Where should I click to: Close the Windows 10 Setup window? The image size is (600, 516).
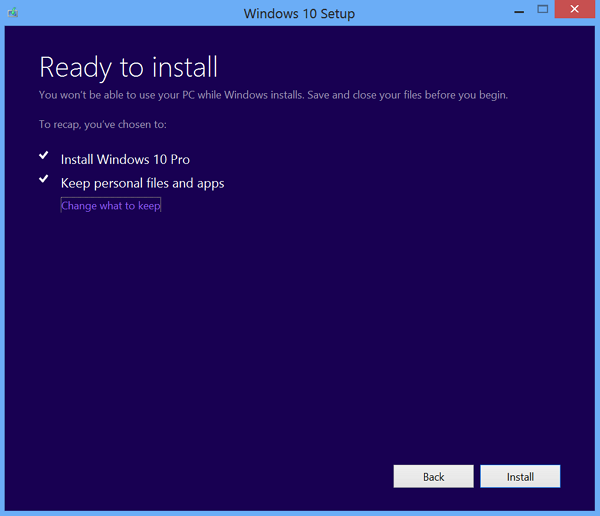574,9
